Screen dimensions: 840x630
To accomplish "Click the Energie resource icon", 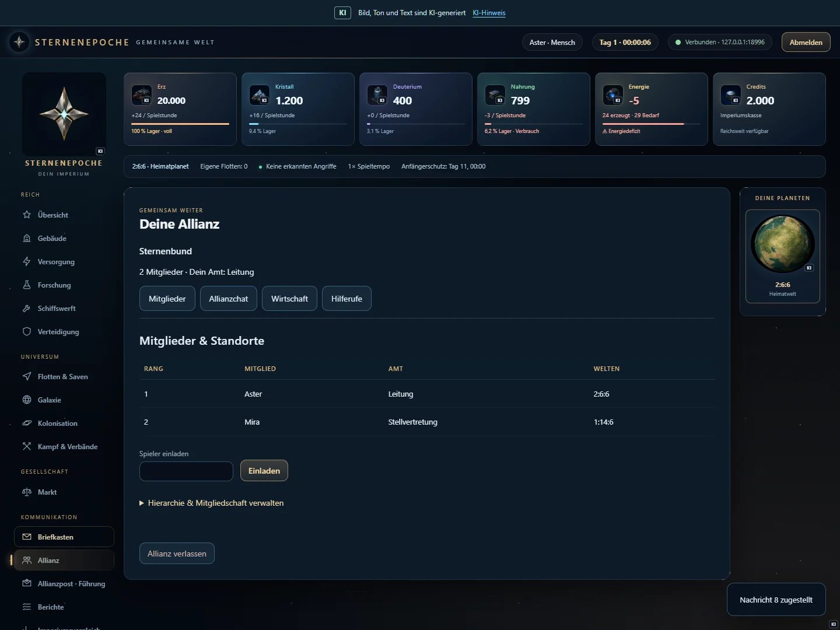I will pos(613,95).
